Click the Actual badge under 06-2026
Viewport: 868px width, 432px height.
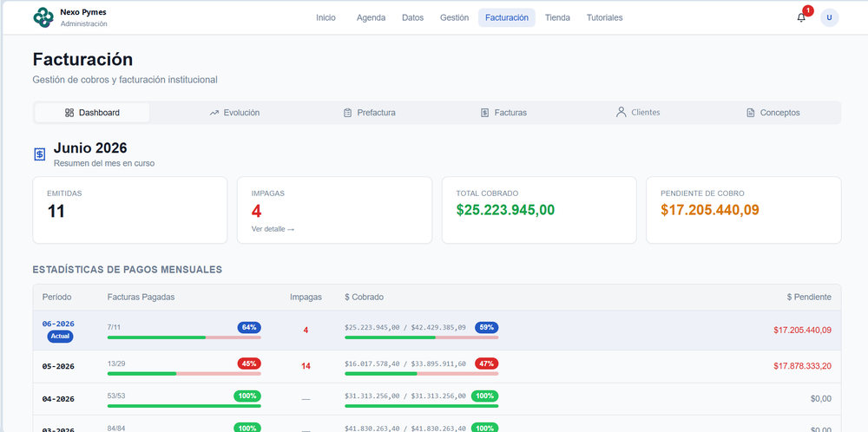[61, 336]
